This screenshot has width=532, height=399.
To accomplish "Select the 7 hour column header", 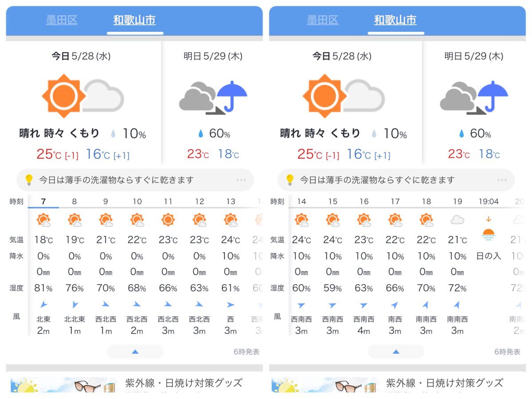I will click(x=43, y=202).
